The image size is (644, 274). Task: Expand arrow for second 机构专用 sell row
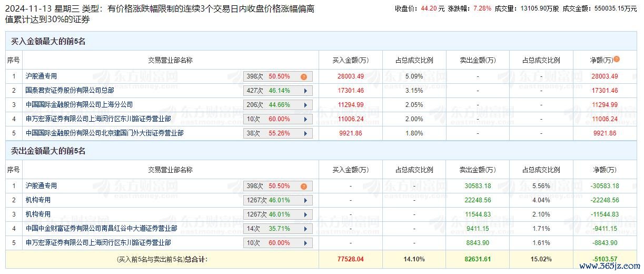pos(305,215)
